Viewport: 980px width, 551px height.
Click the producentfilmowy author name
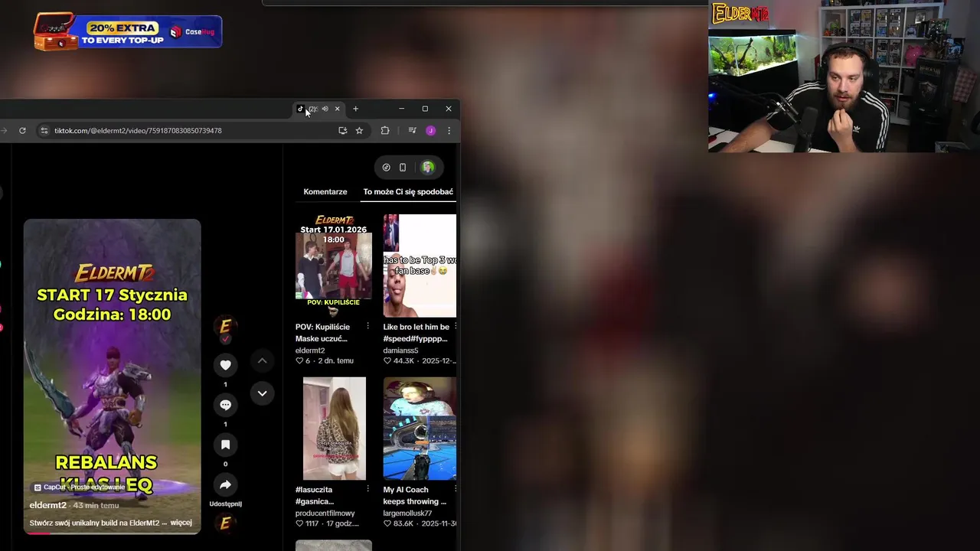[325, 513]
